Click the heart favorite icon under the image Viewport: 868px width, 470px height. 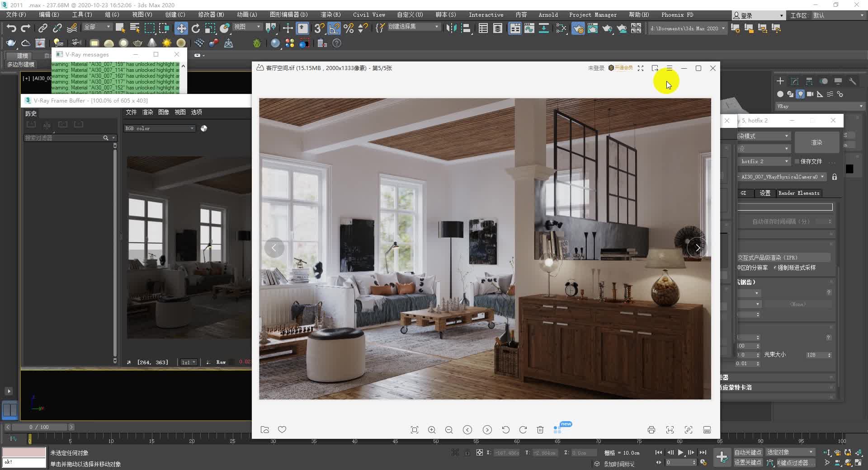pos(282,430)
